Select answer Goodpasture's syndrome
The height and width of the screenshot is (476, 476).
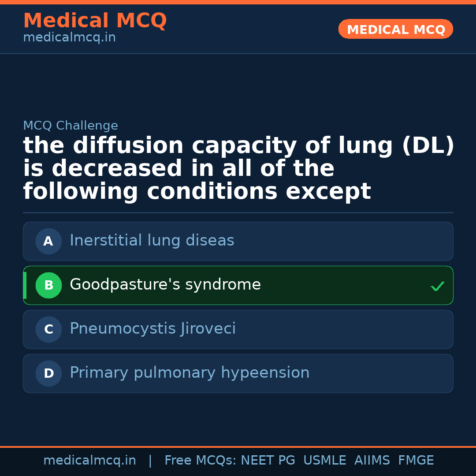point(165,285)
